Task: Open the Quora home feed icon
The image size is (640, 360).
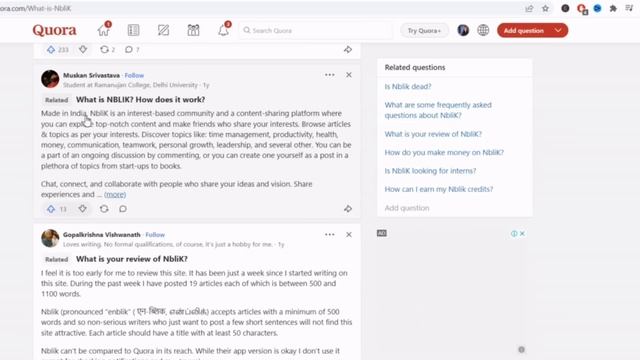Action: point(103,30)
